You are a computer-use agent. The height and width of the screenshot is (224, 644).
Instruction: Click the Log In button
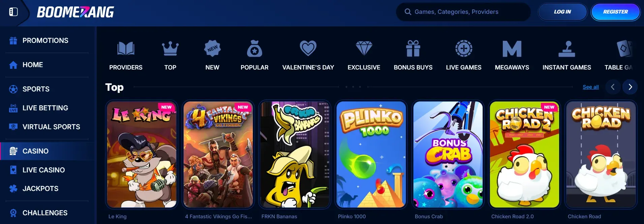(x=562, y=12)
